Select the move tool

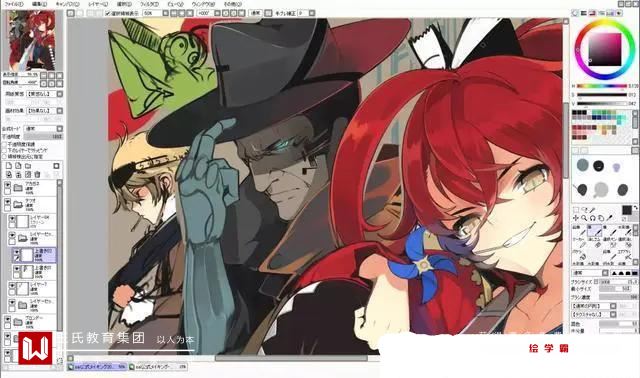[x=576, y=218]
